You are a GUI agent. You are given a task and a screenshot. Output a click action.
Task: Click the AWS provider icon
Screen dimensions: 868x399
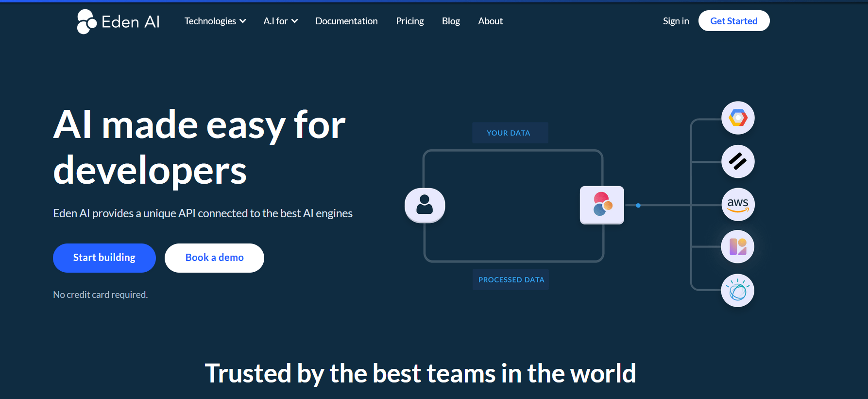(x=738, y=204)
